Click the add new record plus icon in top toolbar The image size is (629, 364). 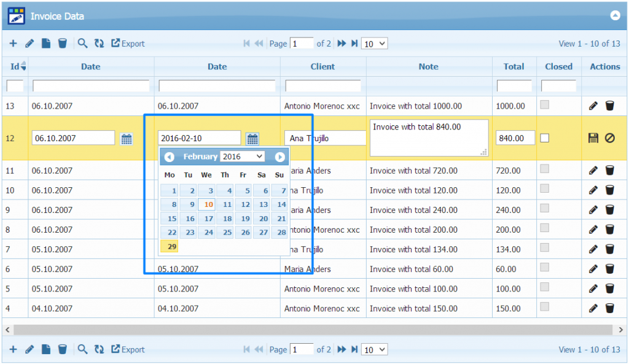tap(13, 44)
